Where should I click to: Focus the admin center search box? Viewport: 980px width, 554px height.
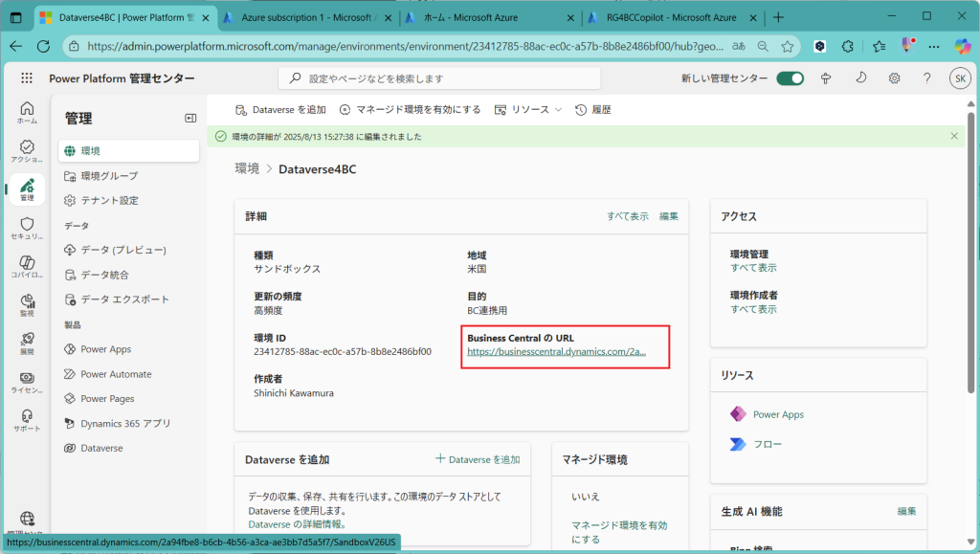(439, 78)
